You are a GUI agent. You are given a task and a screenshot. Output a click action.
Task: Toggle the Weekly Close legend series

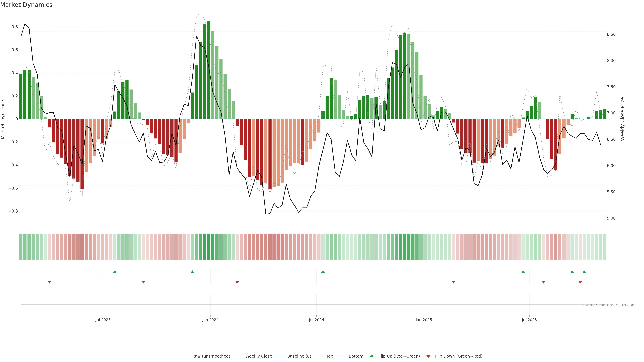pos(258,356)
